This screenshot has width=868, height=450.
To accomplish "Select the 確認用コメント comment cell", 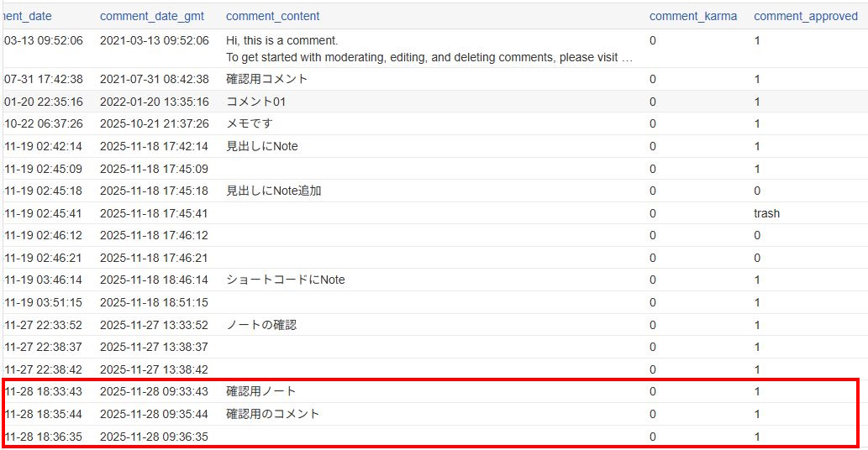I will [267, 79].
